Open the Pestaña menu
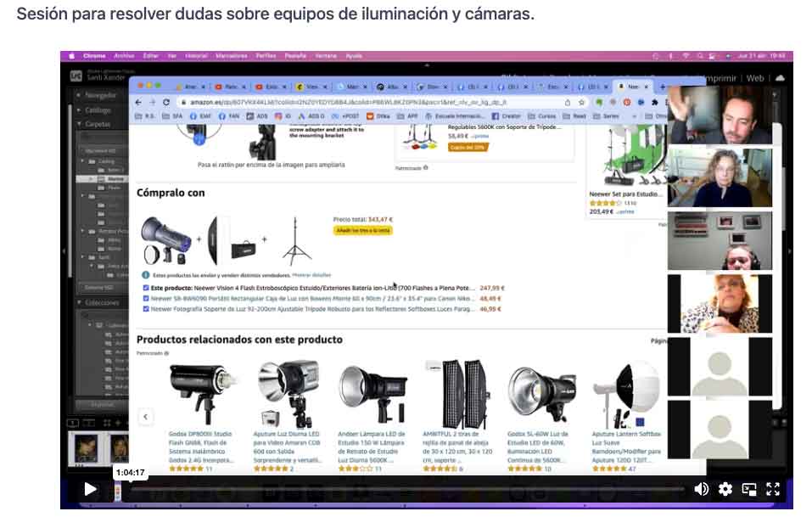Screen dimensions: 812x517 tap(295, 56)
